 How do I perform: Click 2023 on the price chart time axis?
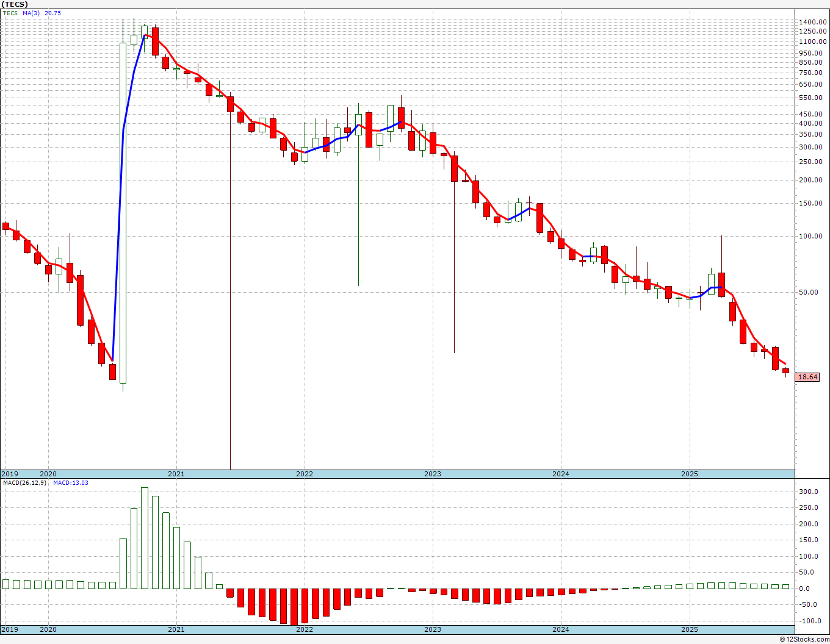click(432, 474)
